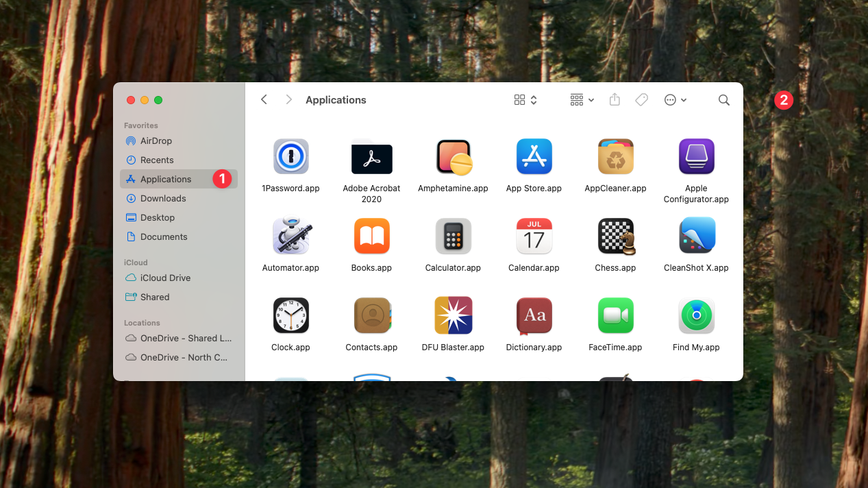Select AirDrop in the Favorites sidebar
This screenshot has height=488, width=868.
156,141
